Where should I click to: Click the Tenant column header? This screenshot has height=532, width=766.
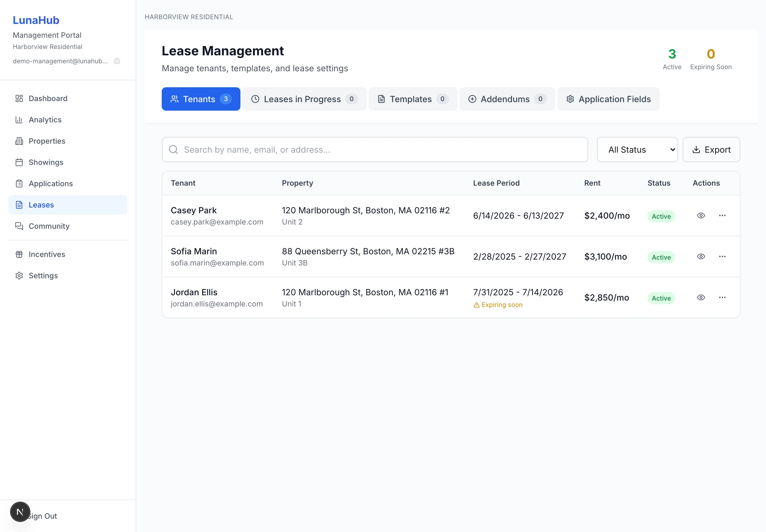(183, 183)
